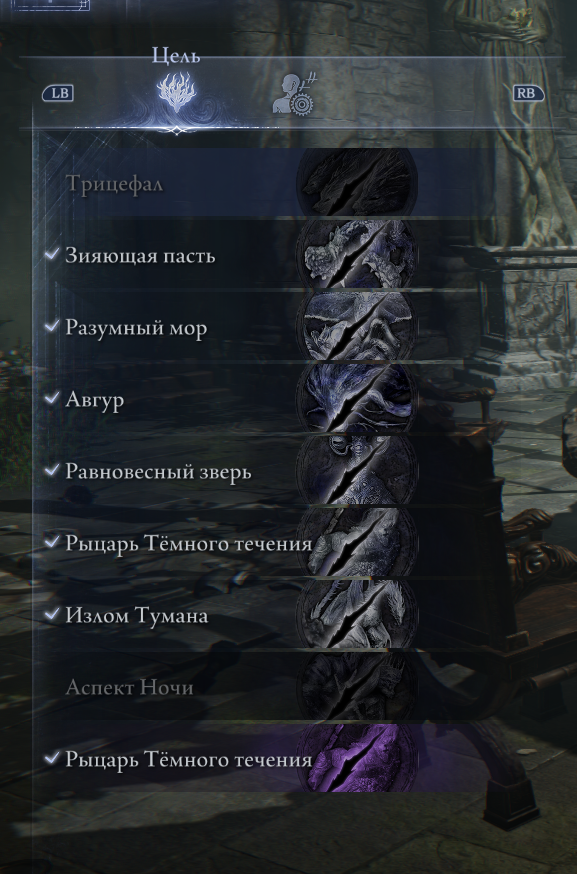Select the Равновесный зверь target label
Viewport: 577px width, 874px height.
pos(158,472)
